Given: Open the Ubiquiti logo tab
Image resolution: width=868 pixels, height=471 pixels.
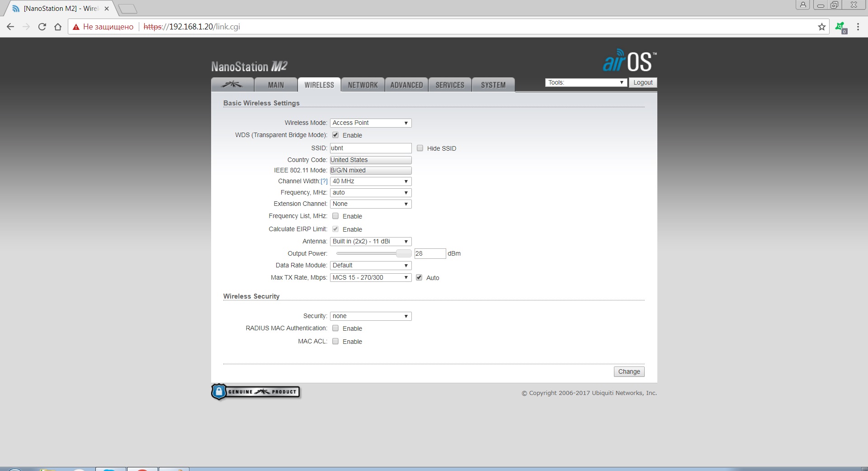Looking at the screenshot, I should coord(232,85).
